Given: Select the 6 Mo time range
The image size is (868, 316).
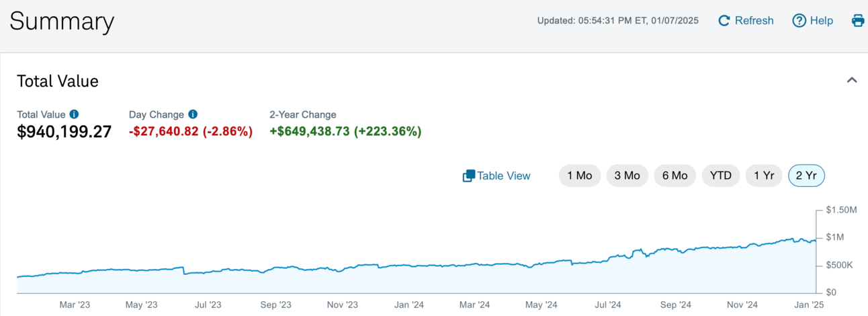Looking at the screenshot, I should (x=675, y=175).
